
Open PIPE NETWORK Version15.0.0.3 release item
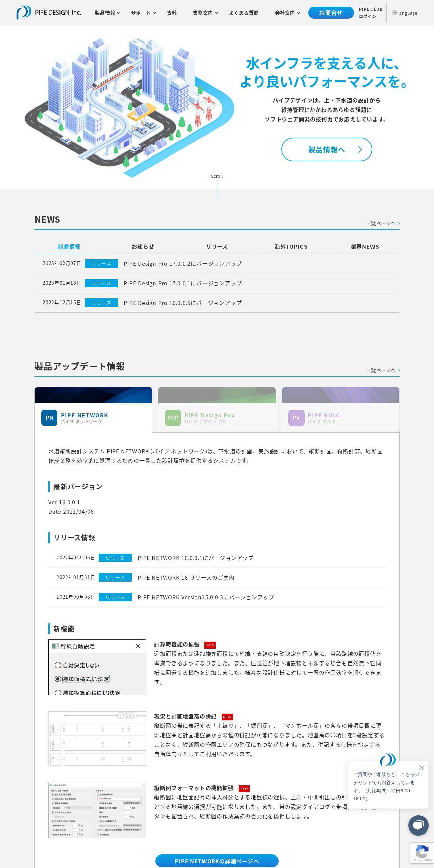(x=206, y=597)
